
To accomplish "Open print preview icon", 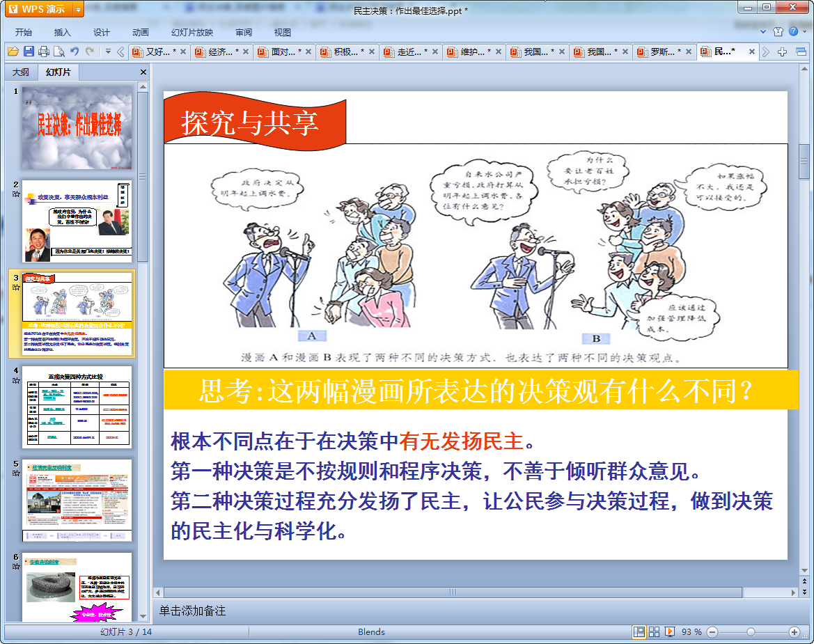I will (x=59, y=52).
